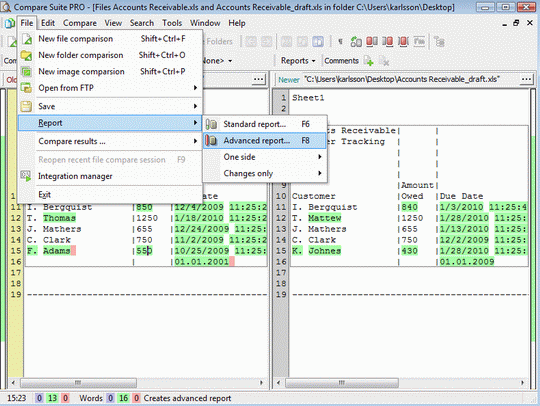Click the swap files green-arrow icon
This screenshot has width=540, height=406.
356,42
